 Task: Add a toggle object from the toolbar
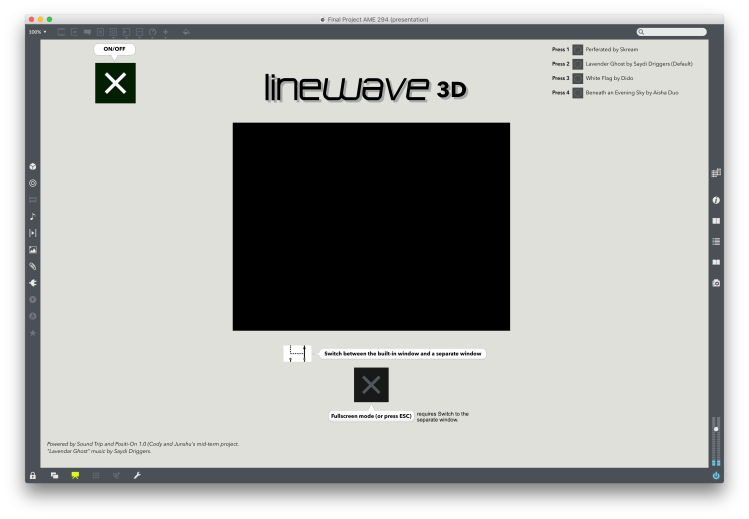tap(100, 32)
